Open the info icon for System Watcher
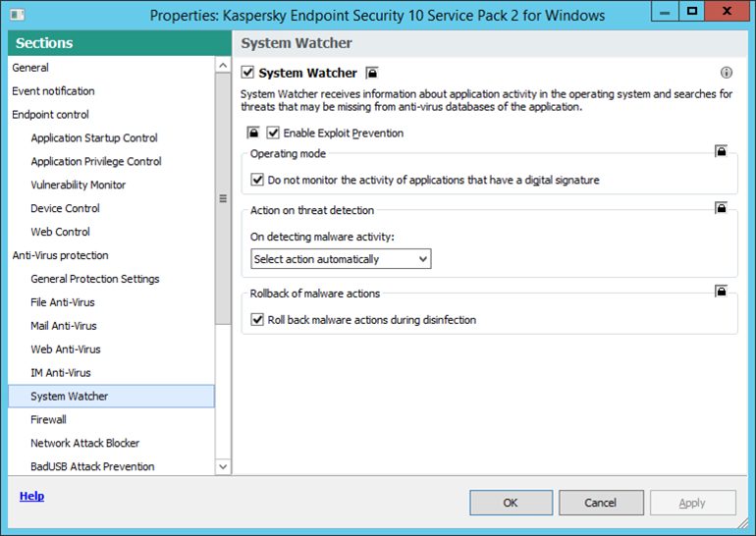Viewport: 756px width, 536px height. pyautogui.click(x=727, y=73)
